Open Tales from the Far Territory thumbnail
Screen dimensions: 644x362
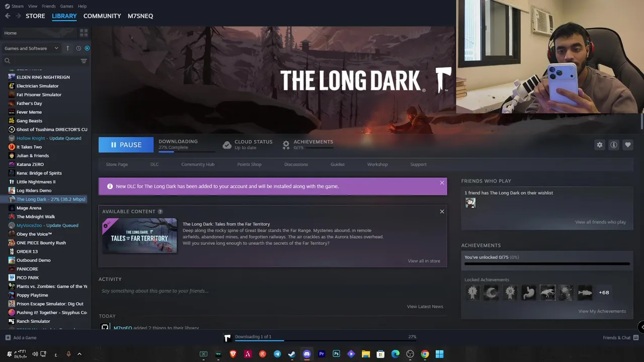(139, 236)
